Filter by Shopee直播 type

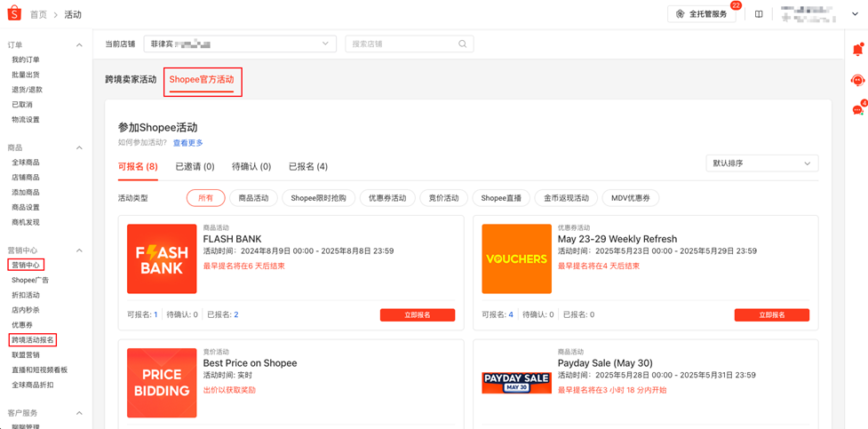(502, 198)
